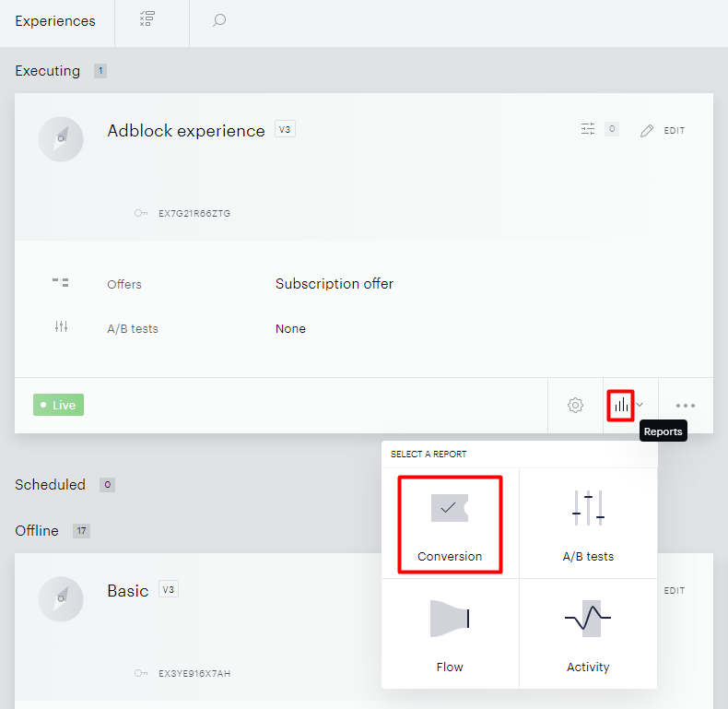Select the Conversion report
The width and height of the screenshot is (728, 709).
pos(450,524)
